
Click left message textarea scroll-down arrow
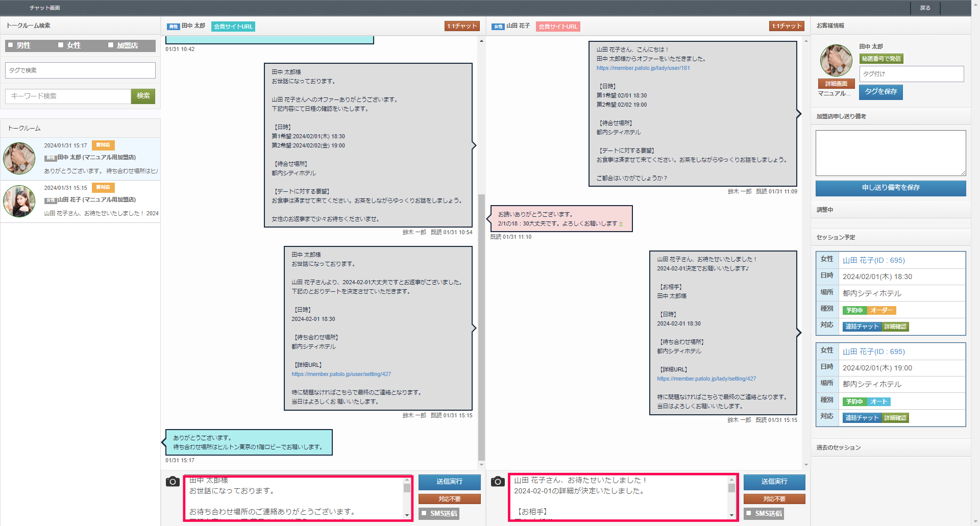(x=407, y=515)
